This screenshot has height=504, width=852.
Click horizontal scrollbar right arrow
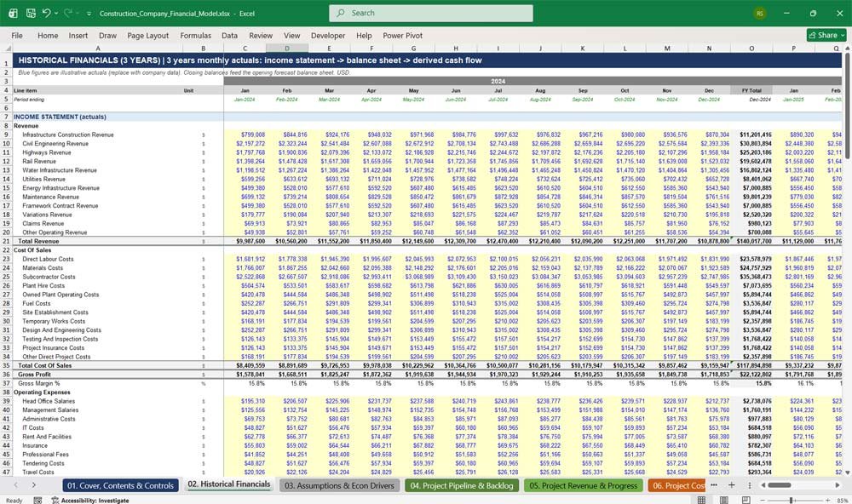point(838,485)
